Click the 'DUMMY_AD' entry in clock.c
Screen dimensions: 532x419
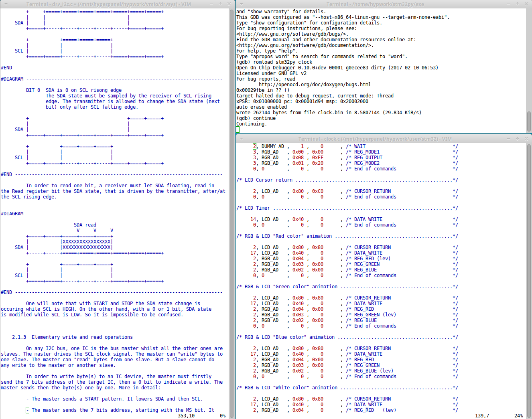pos(273,146)
